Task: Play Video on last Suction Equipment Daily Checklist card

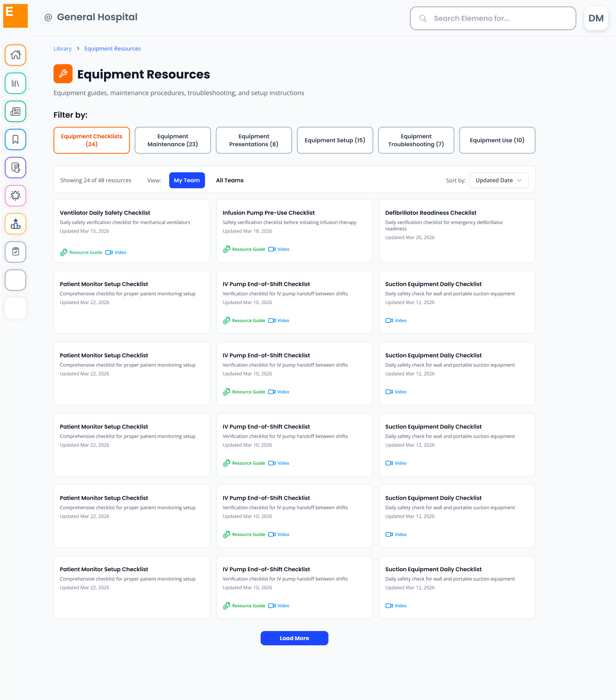Action: [396, 606]
